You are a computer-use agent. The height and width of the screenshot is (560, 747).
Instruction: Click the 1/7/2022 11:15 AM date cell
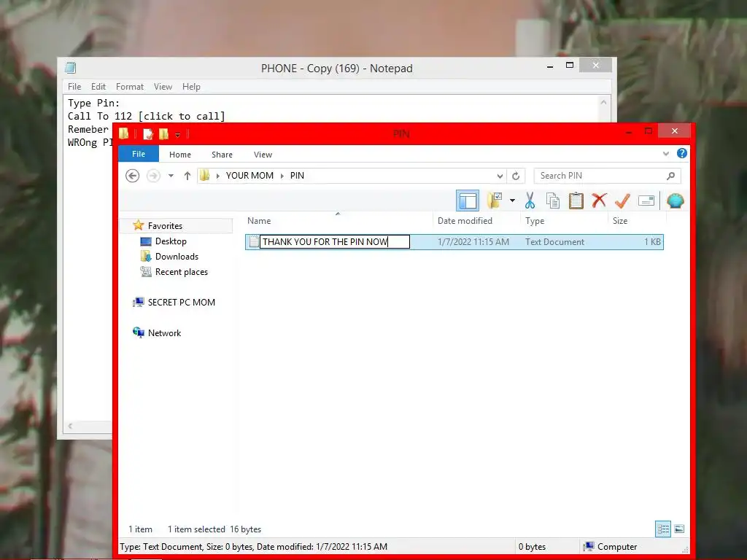[x=473, y=241]
